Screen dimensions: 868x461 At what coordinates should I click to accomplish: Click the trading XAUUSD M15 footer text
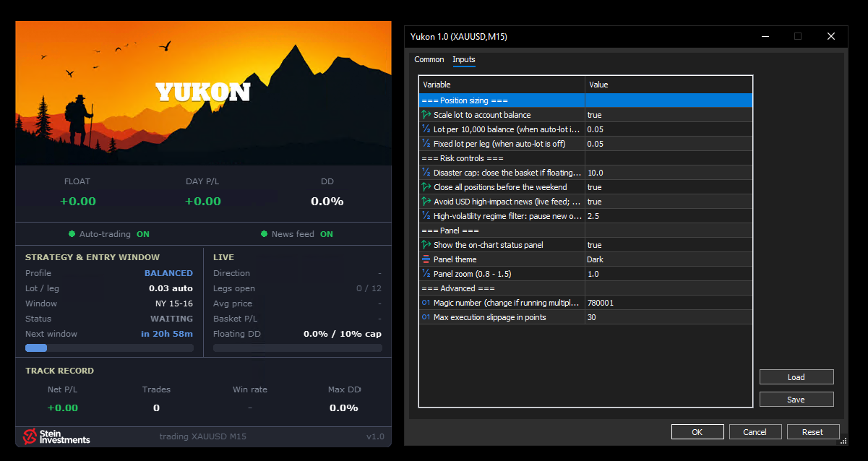click(x=203, y=436)
